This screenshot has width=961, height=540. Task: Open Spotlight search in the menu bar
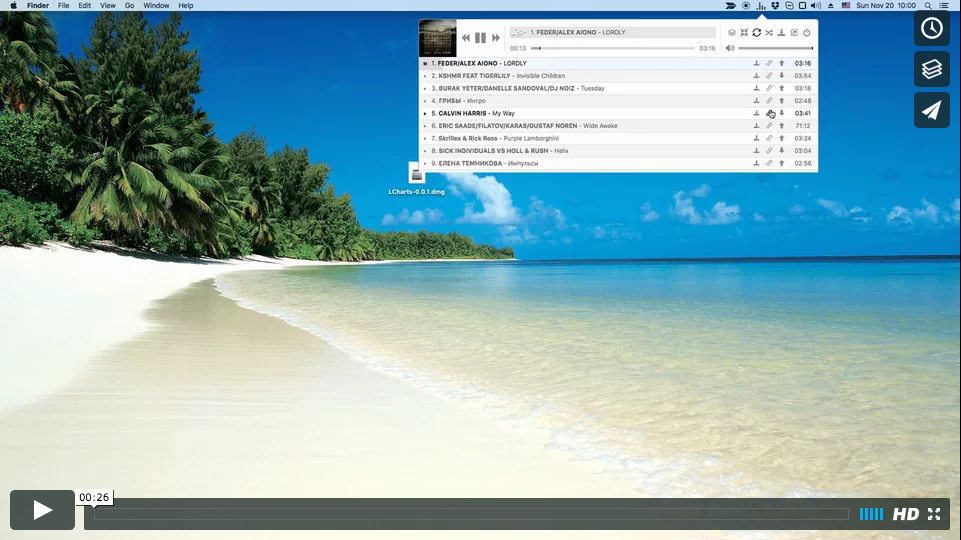(928, 6)
